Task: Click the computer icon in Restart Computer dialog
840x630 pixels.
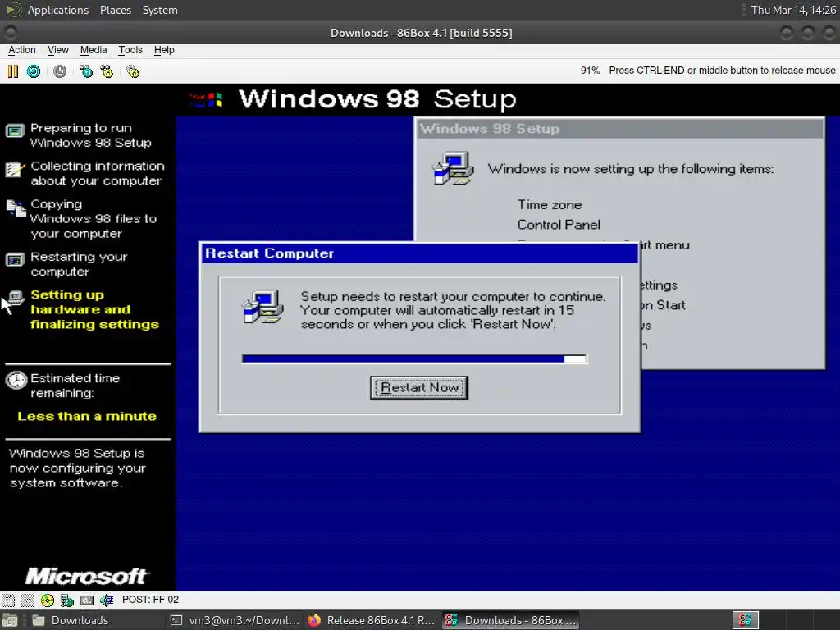Action: [x=262, y=307]
